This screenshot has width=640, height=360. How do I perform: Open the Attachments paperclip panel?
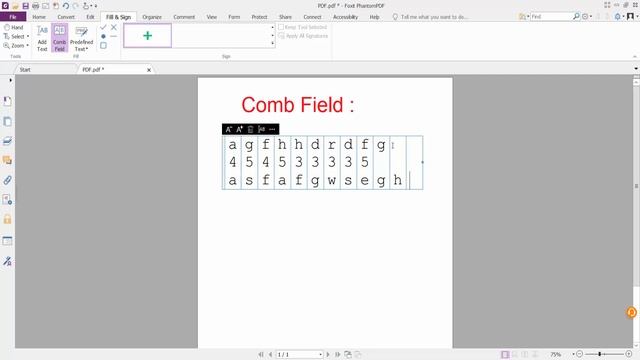tap(7, 180)
